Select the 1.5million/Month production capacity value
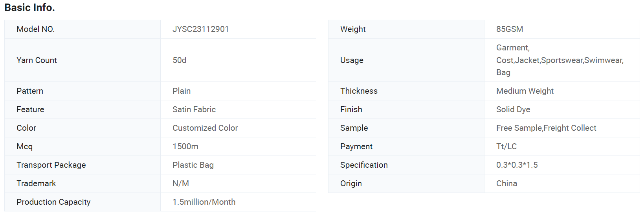 pyautogui.click(x=204, y=202)
